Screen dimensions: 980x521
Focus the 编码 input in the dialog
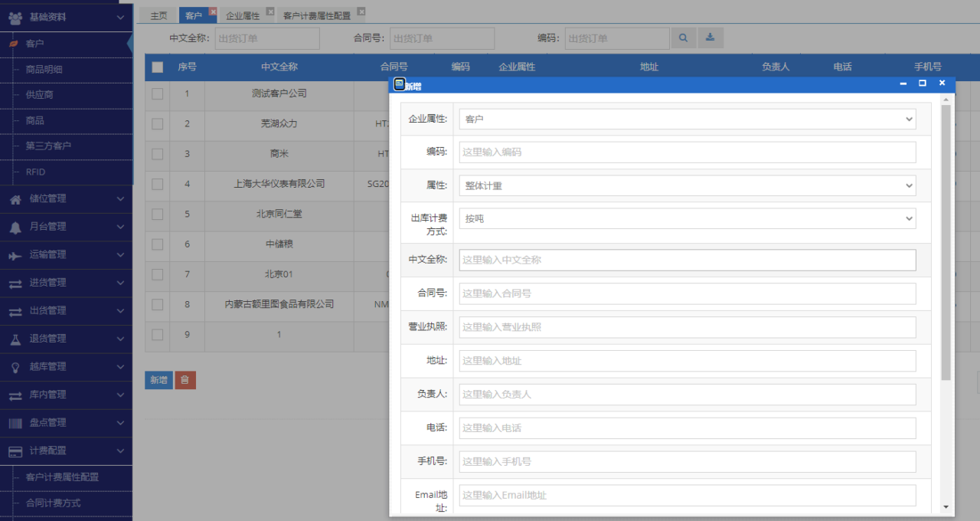(x=688, y=152)
